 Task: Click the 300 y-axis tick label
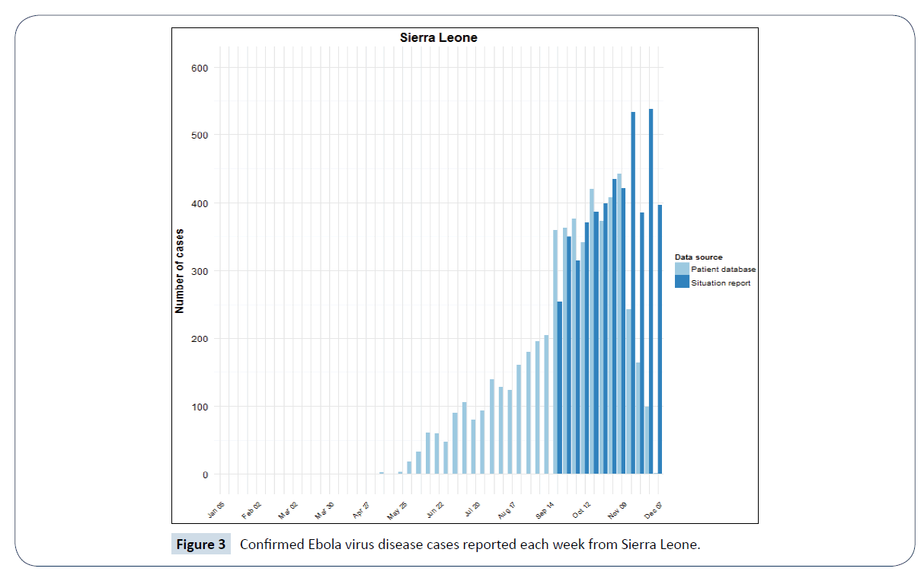(x=200, y=271)
